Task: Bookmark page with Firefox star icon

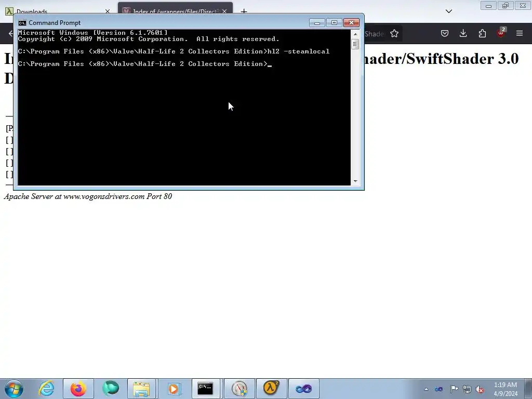Action: [394, 34]
